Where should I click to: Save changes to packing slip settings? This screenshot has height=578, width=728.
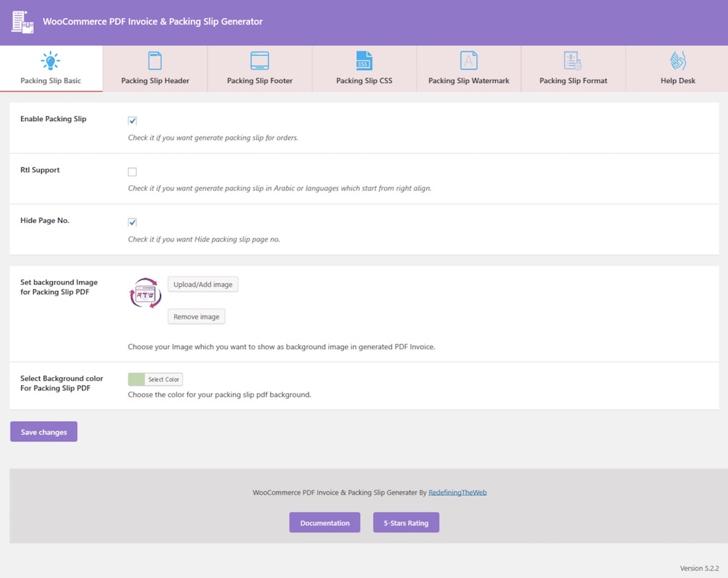click(x=44, y=432)
